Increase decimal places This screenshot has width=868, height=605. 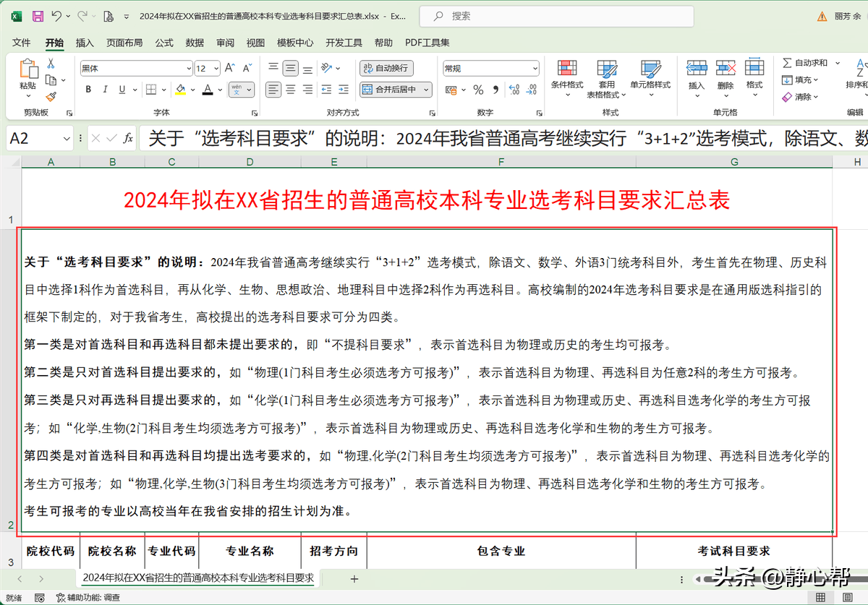coord(515,90)
